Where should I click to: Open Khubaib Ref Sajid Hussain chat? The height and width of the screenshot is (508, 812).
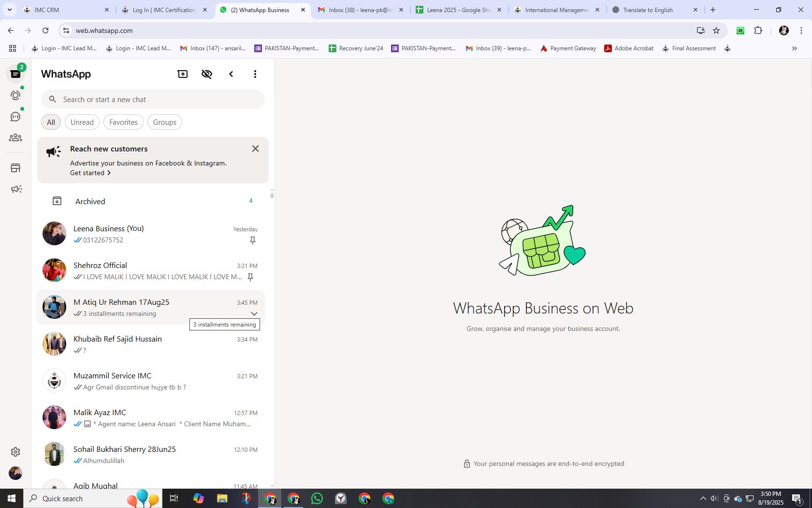coord(151,344)
